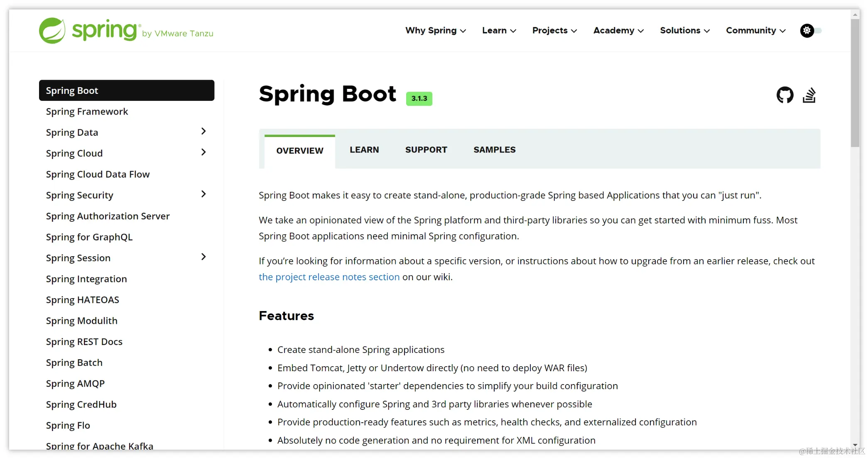
Task: Open the GitHub repository icon
Action: (x=785, y=95)
